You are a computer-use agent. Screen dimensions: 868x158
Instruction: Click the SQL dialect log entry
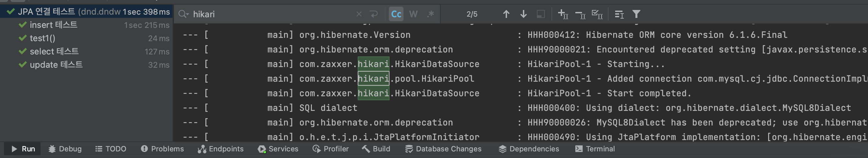tap(328, 108)
